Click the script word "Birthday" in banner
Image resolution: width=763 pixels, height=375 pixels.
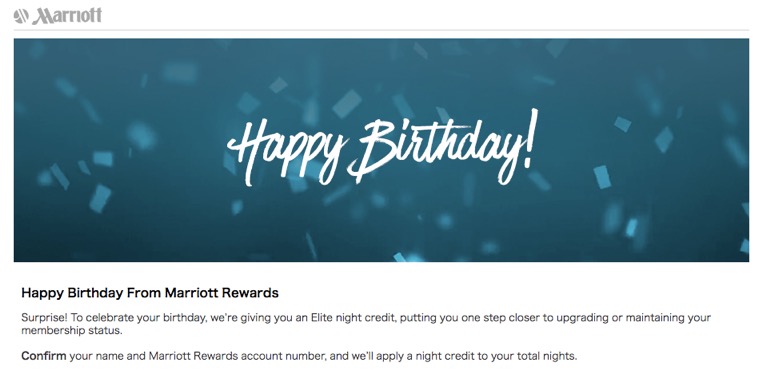tap(436, 147)
